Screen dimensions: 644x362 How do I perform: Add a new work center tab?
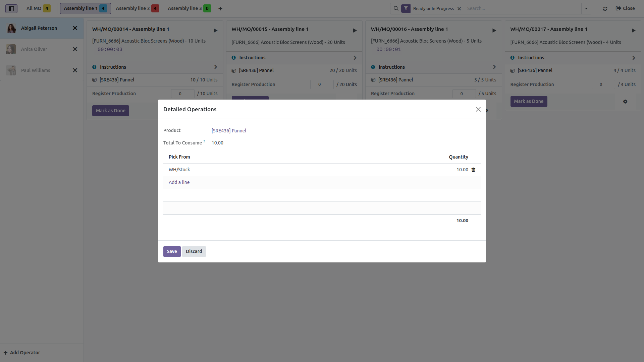[220, 8]
